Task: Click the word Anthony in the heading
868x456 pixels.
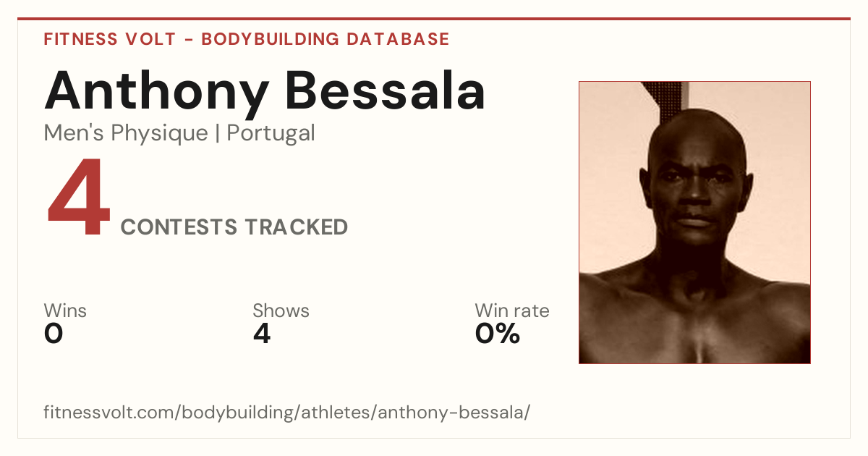Action: pyautogui.click(x=156, y=91)
